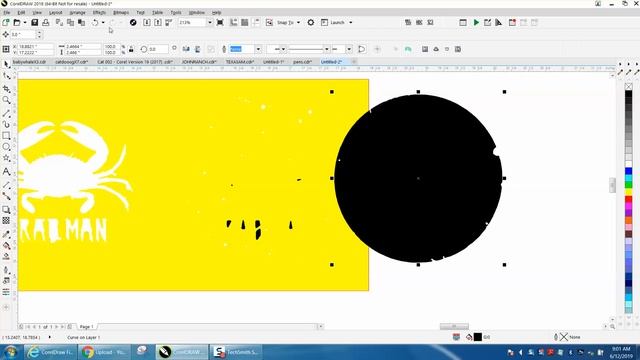Click the Windows Start button

click(x=11, y=352)
